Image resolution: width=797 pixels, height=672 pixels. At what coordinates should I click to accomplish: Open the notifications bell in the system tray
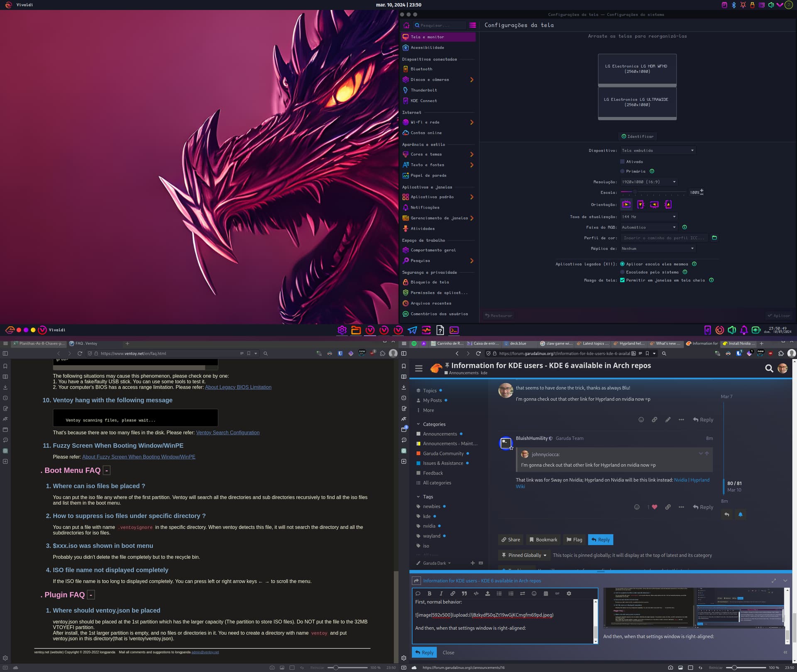click(744, 330)
